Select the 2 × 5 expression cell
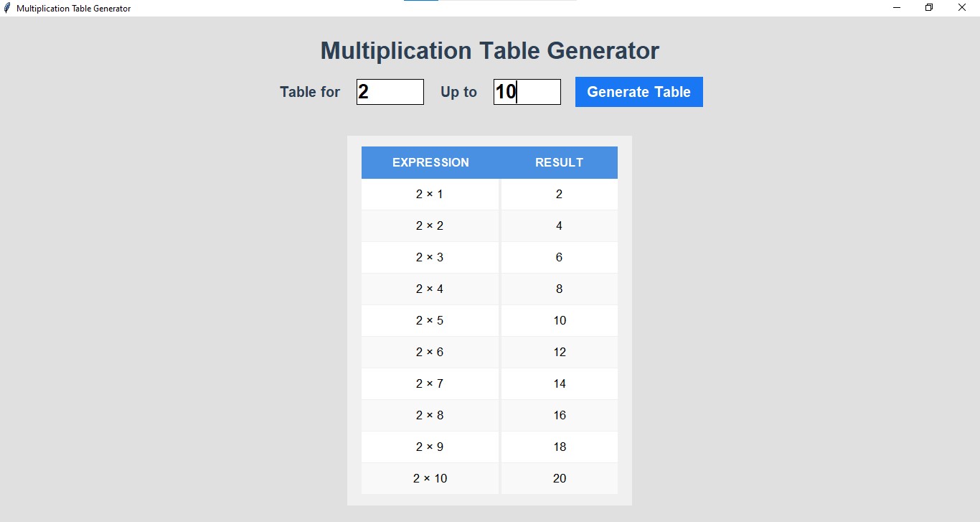The width and height of the screenshot is (980, 522). tap(430, 320)
